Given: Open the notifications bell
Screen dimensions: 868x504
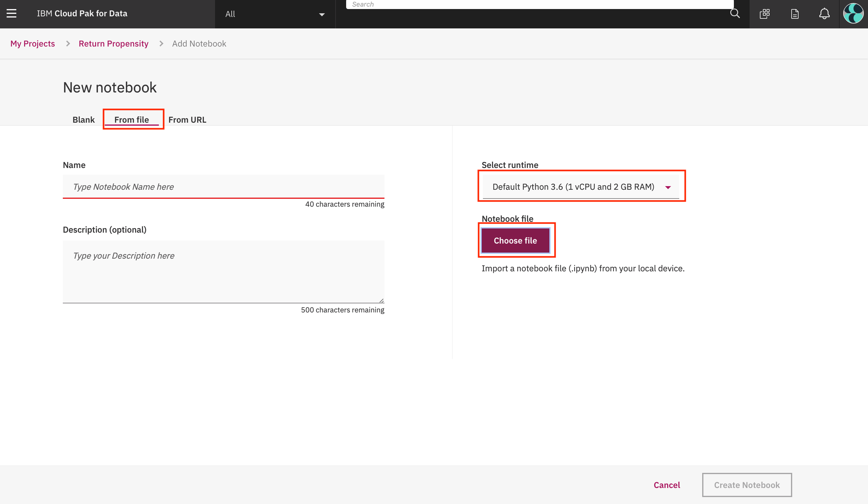Looking at the screenshot, I should [824, 14].
